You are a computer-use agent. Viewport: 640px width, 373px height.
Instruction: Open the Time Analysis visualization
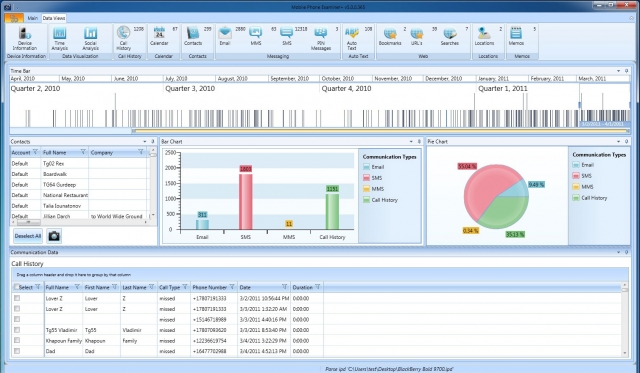[x=60, y=38]
